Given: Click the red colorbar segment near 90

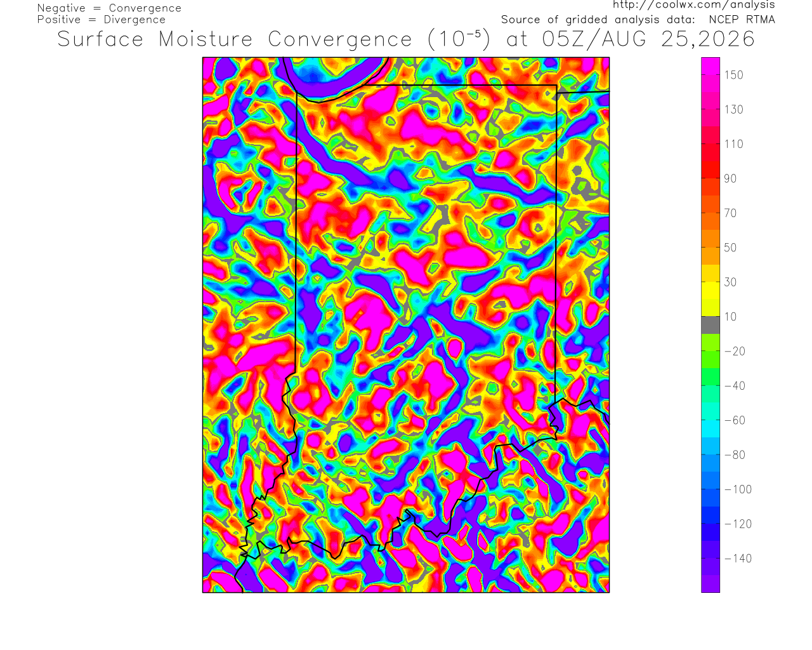Looking at the screenshot, I should [x=710, y=169].
